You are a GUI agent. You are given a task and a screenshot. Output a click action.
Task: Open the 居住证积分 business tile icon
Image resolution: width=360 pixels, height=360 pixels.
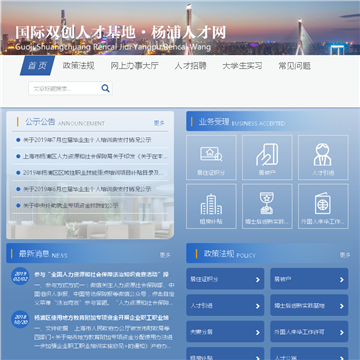click(x=211, y=157)
